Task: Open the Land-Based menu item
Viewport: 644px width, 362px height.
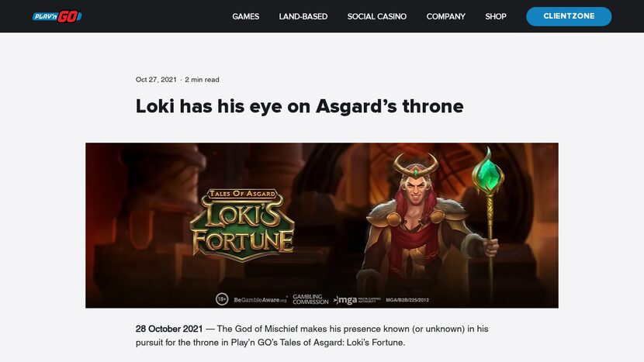Action: 303,16
